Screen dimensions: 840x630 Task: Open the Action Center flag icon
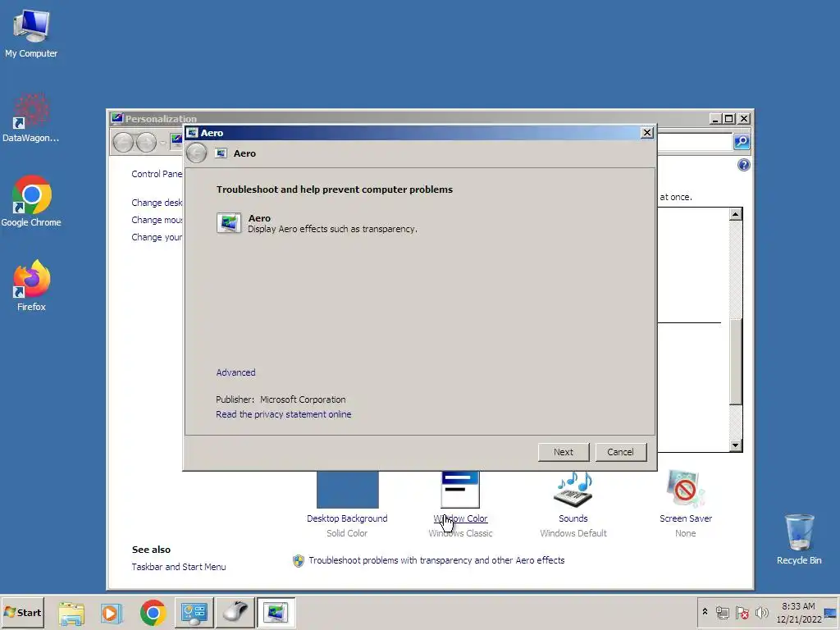point(742,612)
